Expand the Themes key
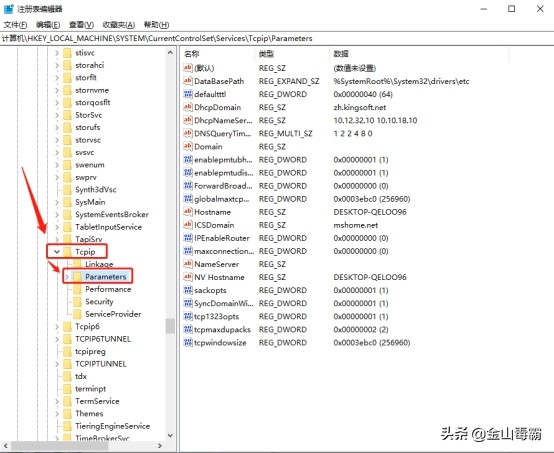The image size is (554, 453). coord(57,414)
